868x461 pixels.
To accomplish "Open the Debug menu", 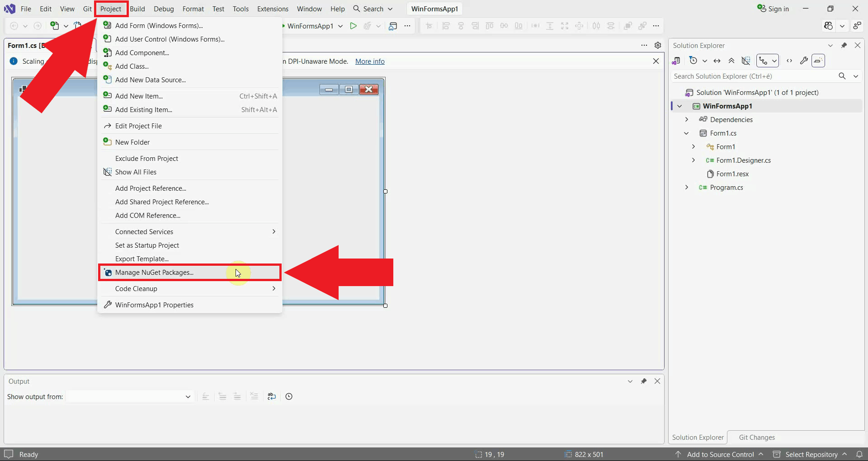I will (164, 9).
